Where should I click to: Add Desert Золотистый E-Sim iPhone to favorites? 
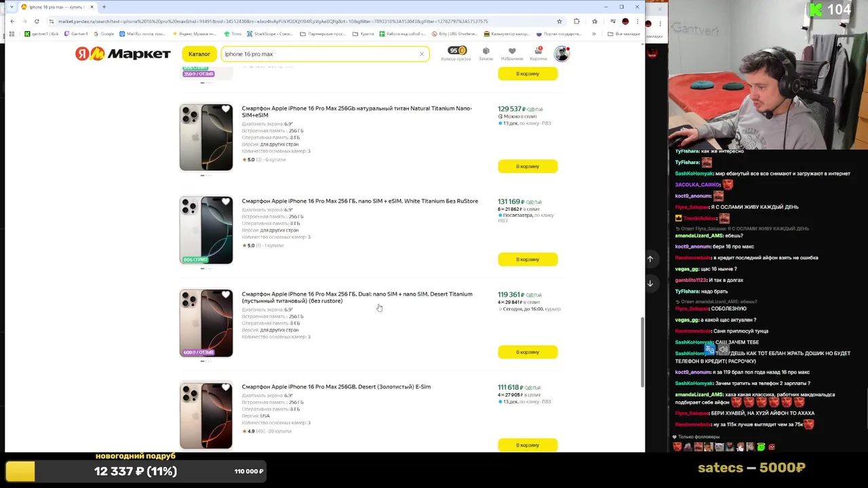tap(226, 388)
